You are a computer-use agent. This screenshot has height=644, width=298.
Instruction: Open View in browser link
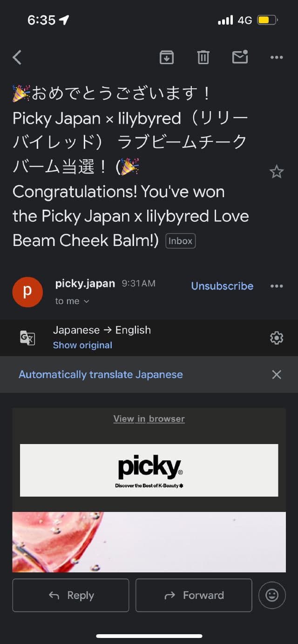(149, 419)
